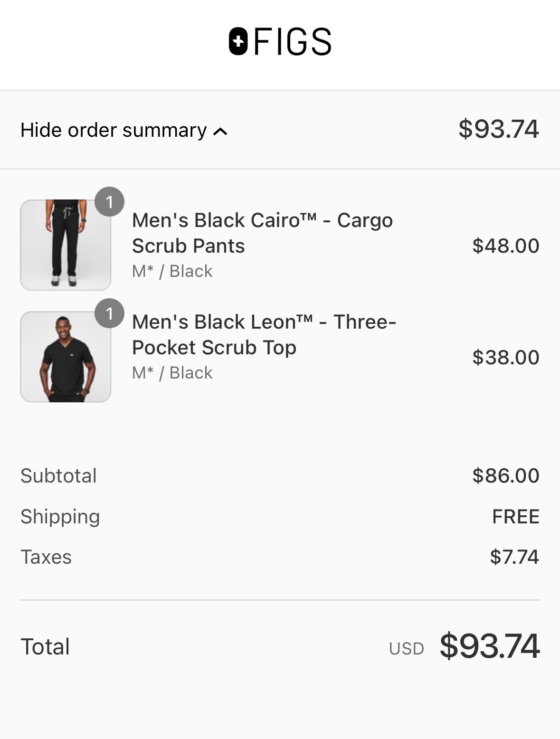Click the Taxes amount $7.74

click(x=514, y=557)
